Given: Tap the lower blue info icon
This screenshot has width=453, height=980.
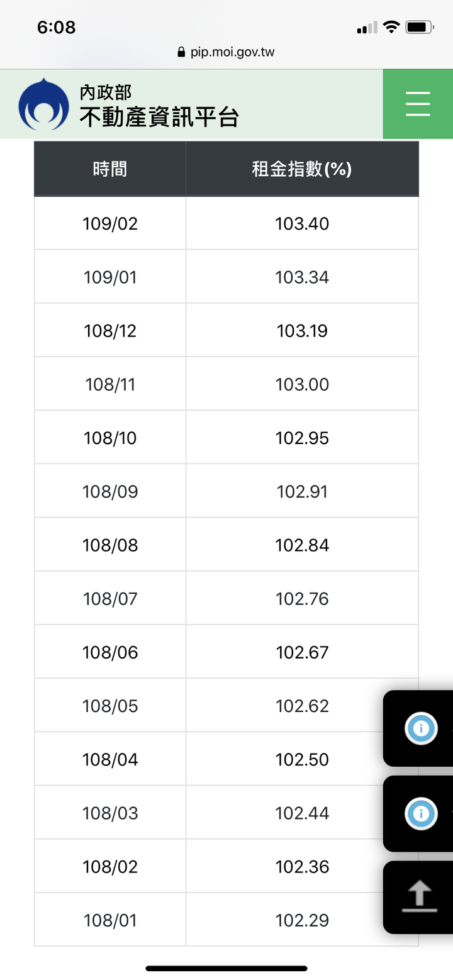Looking at the screenshot, I should tap(421, 813).
